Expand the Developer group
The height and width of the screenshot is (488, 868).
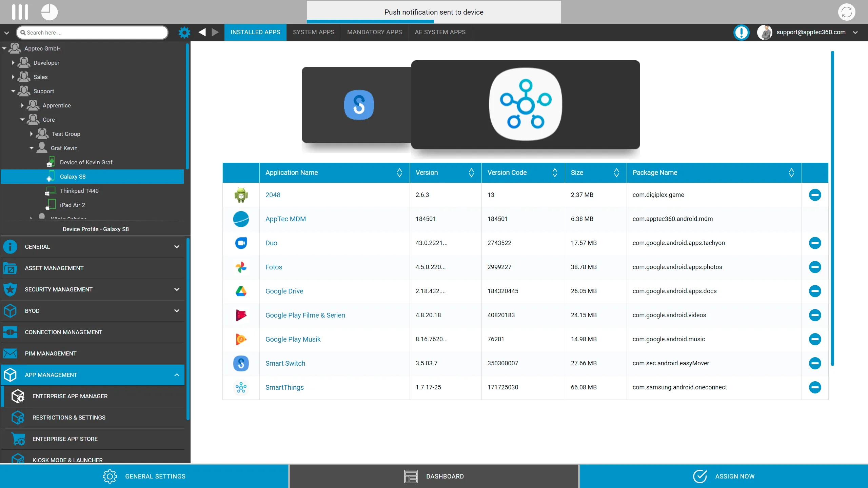pos(13,63)
